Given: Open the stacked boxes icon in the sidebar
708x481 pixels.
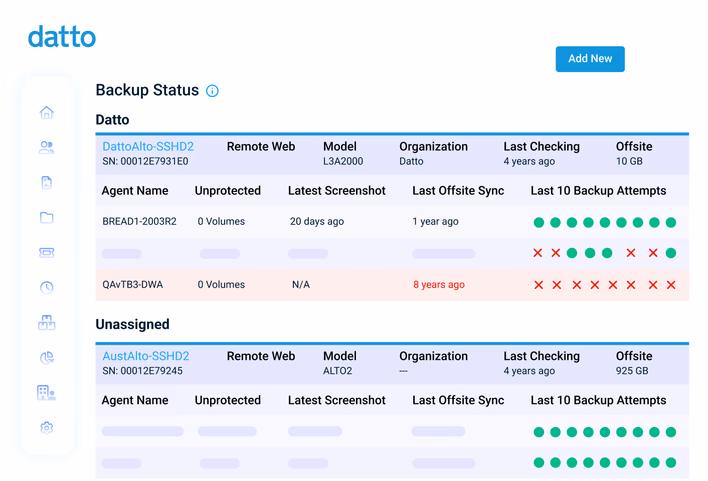Looking at the screenshot, I should 47,322.
